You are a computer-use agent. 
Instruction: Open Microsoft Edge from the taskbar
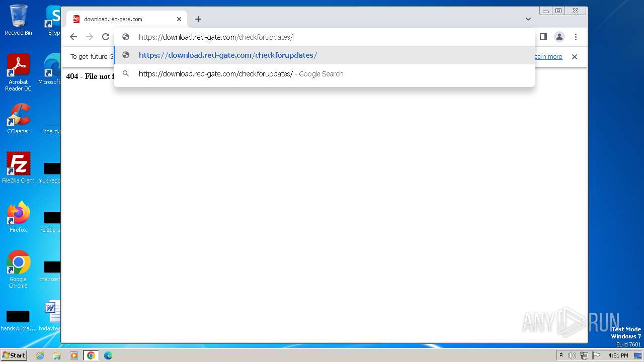[108, 355]
